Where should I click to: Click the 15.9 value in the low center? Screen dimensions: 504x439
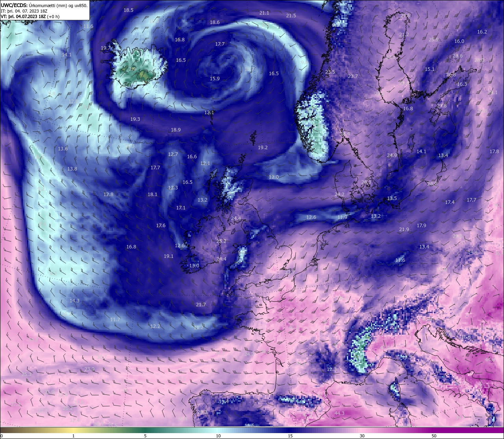[x=215, y=79]
